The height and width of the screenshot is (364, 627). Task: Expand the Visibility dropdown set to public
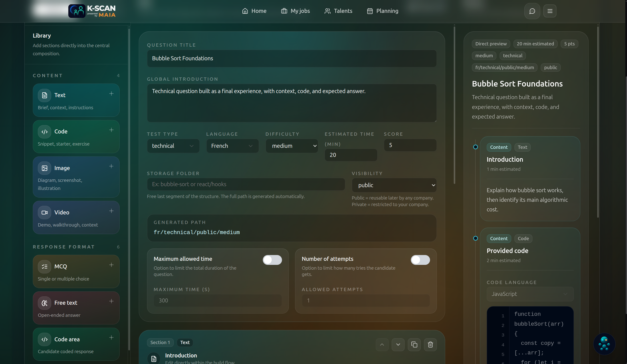point(394,185)
